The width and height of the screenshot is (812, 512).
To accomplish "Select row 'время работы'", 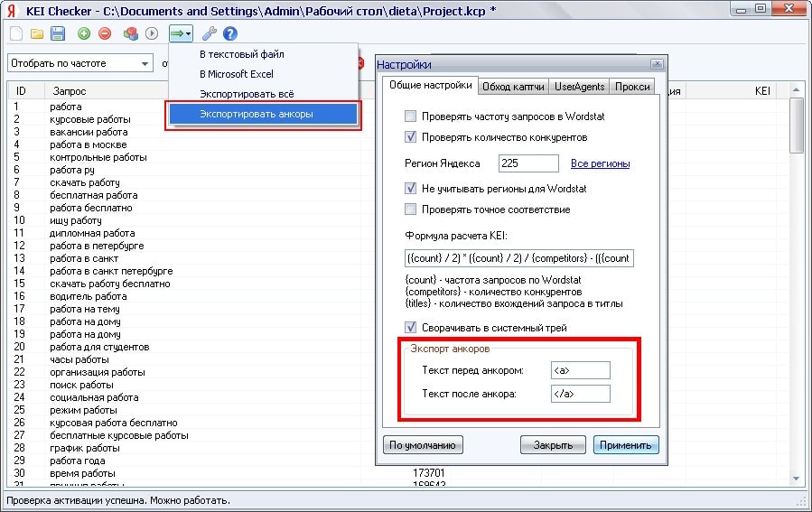I will point(82,473).
